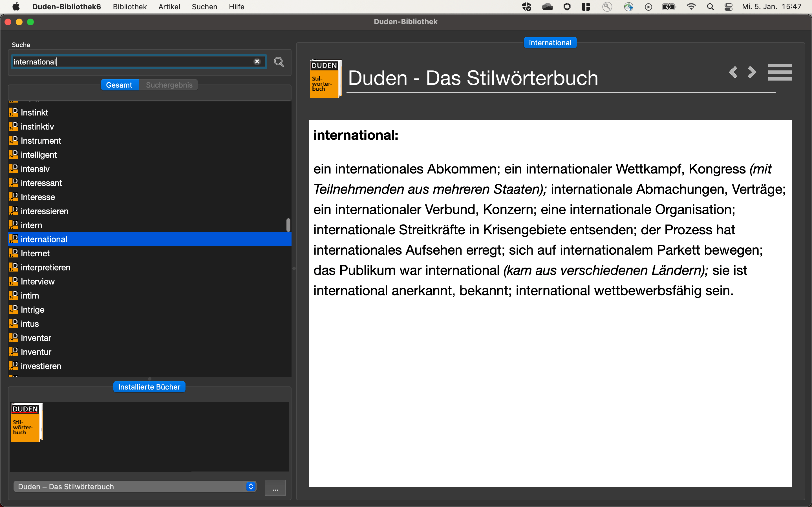This screenshot has width=812, height=507.
Task: Open Spotlight search in the menu bar
Action: (x=710, y=7)
